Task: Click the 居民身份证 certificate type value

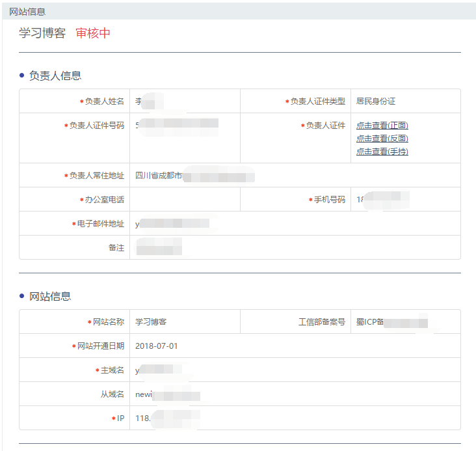Action: tap(375, 102)
